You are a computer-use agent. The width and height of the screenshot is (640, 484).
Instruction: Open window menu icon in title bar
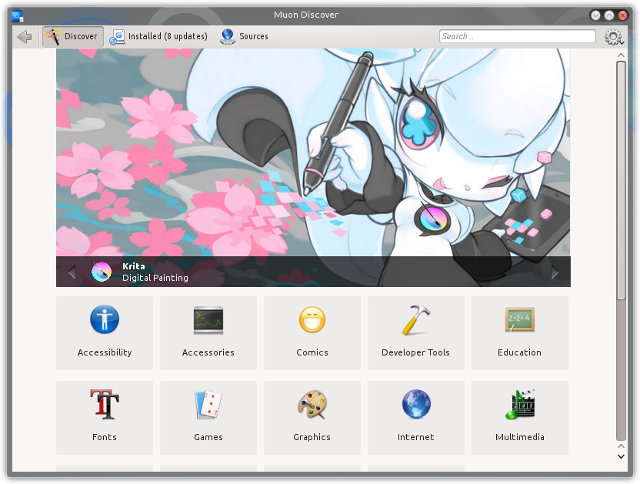[x=18, y=16]
